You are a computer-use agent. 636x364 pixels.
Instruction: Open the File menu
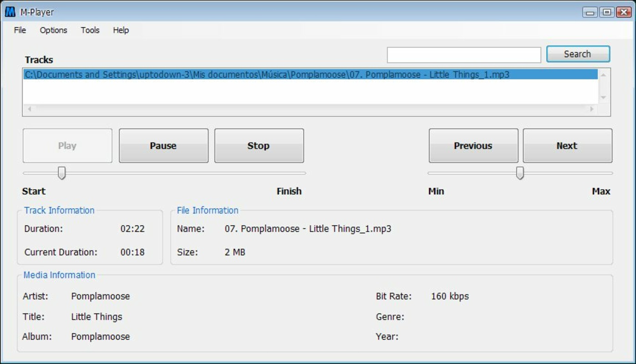pos(19,30)
